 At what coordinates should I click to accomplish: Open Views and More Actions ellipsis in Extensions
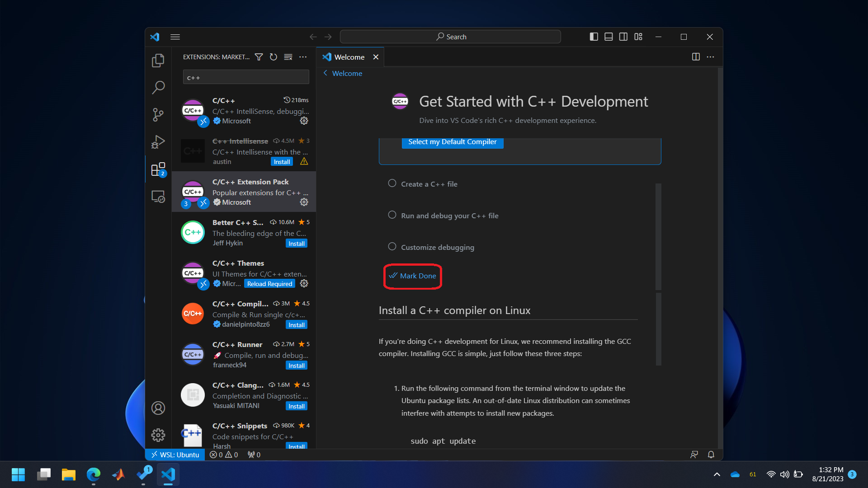coord(303,57)
